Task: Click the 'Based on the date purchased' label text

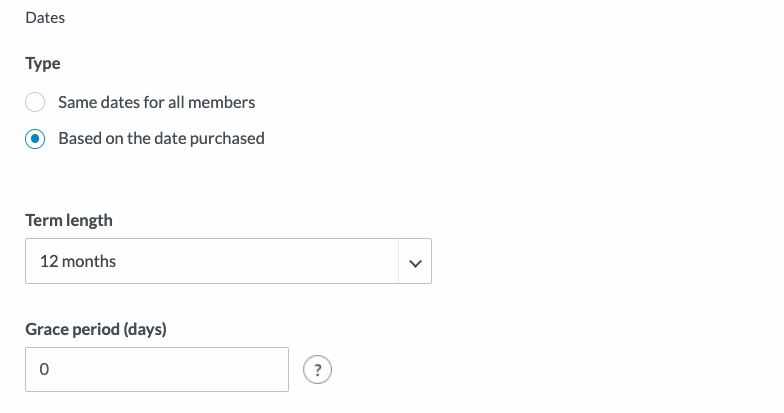Action: coord(162,138)
